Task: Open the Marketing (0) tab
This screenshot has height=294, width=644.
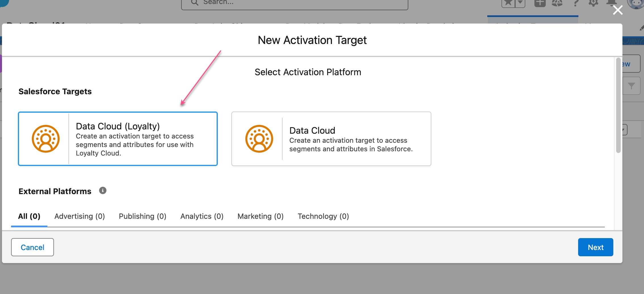Action: 261,216
